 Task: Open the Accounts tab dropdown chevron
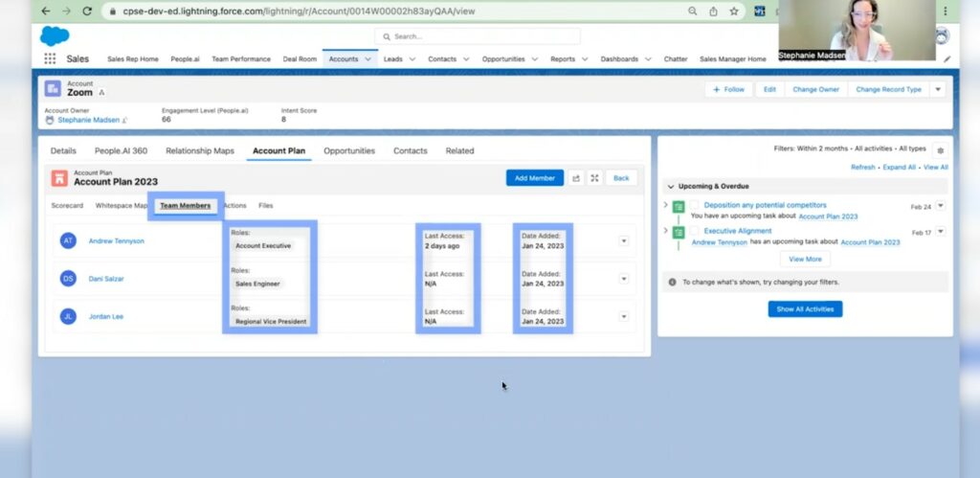[368, 58]
